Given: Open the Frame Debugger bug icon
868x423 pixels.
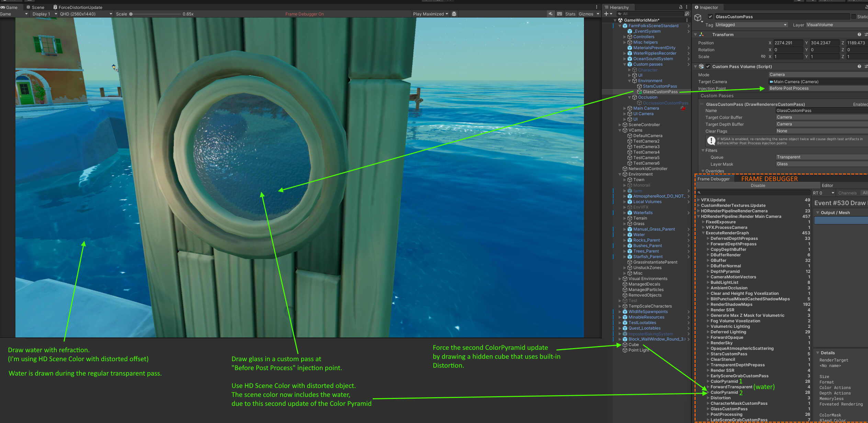Looking at the screenshot, I should pos(454,14).
